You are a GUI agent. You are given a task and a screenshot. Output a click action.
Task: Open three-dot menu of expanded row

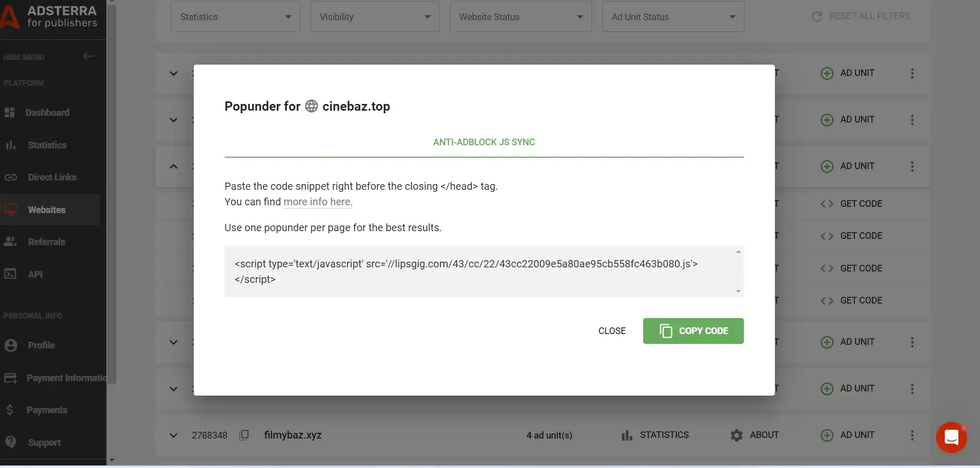click(x=912, y=167)
